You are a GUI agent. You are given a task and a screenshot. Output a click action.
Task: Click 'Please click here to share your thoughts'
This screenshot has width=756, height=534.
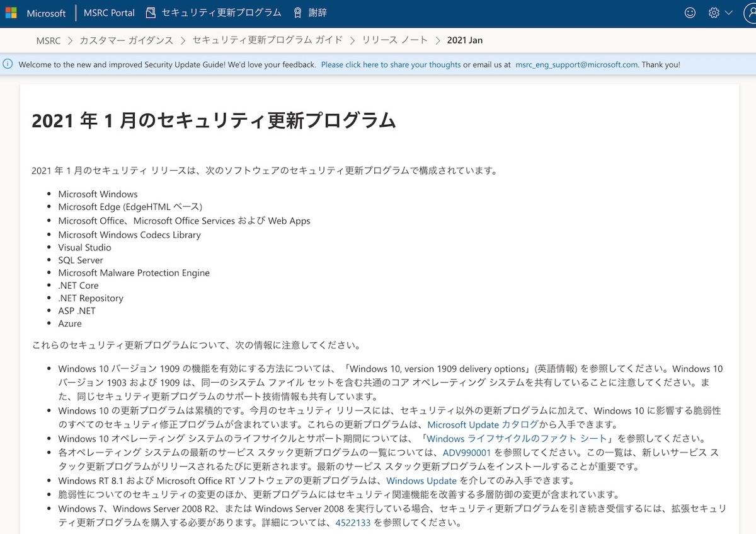(x=391, y=64)
